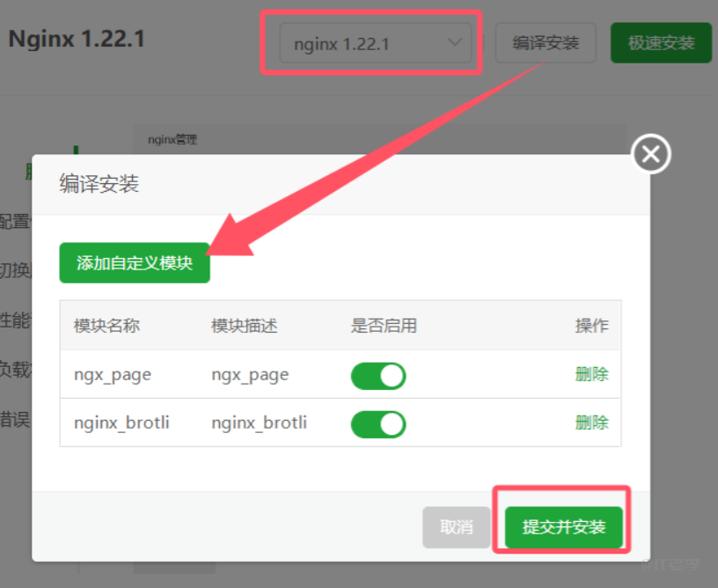Choose 极速安装 quick install
This screenshot has height=588, width=718.
(661, 42)
